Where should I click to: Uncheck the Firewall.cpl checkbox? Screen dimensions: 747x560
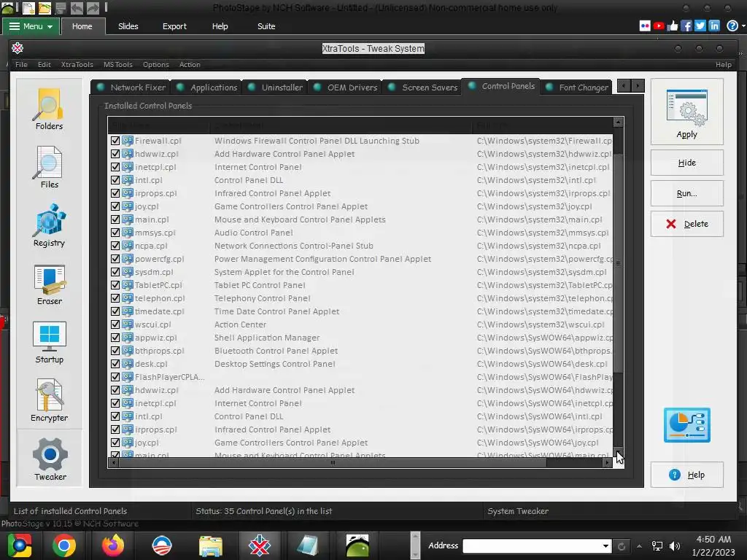[115, 141]
